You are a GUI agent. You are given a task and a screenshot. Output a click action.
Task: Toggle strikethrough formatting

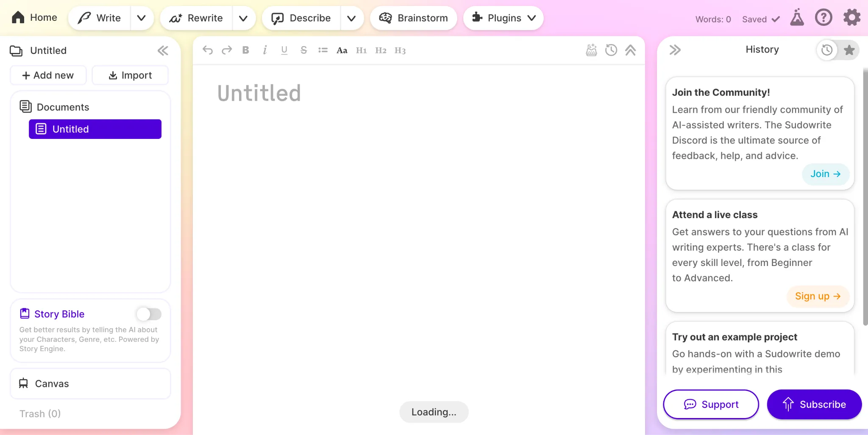point(303,50)
